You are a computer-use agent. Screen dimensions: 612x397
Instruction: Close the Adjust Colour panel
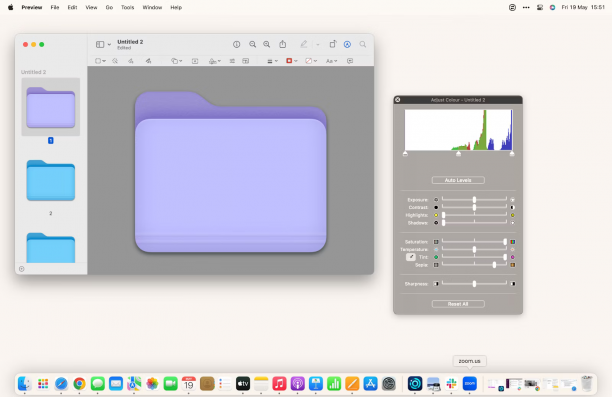[x=397, y=100]
